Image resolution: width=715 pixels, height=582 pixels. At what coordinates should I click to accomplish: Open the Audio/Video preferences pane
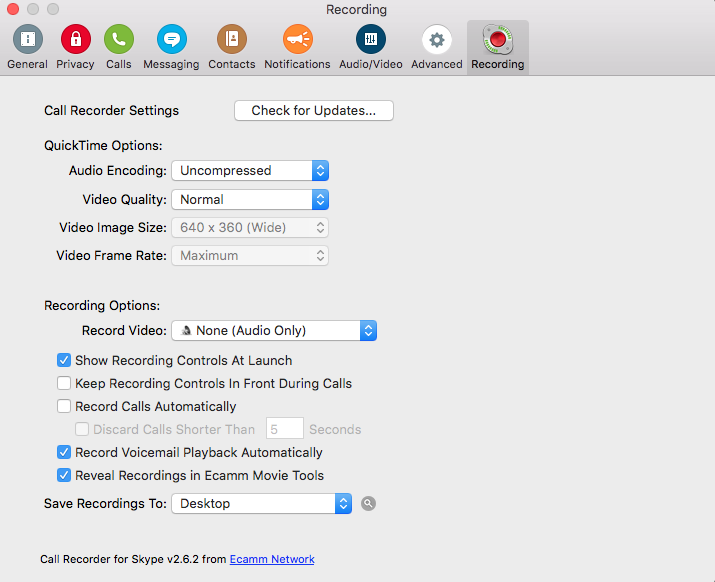coord(371,47)
